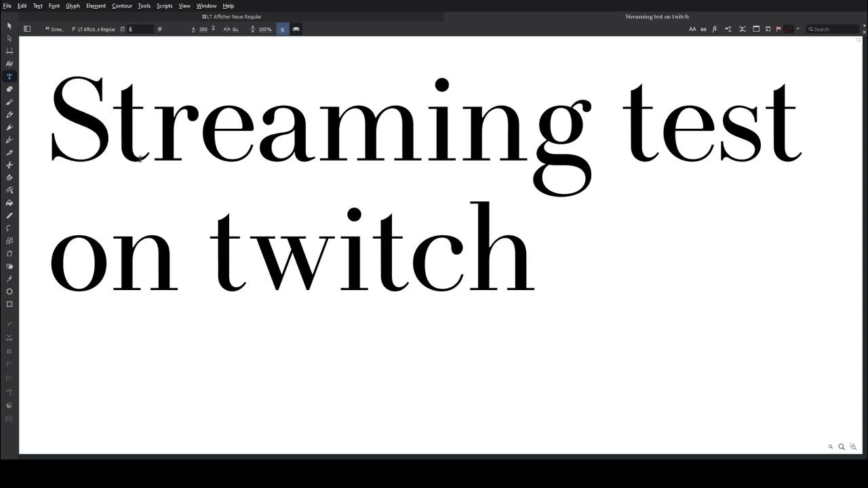
Task: Click the text entry field containing 'S'
Action: (x=140, y=29)
